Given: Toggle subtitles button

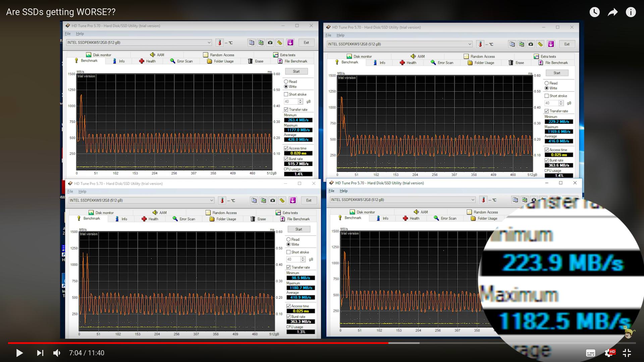Looking at the screenshot, I should pos(591,353).
